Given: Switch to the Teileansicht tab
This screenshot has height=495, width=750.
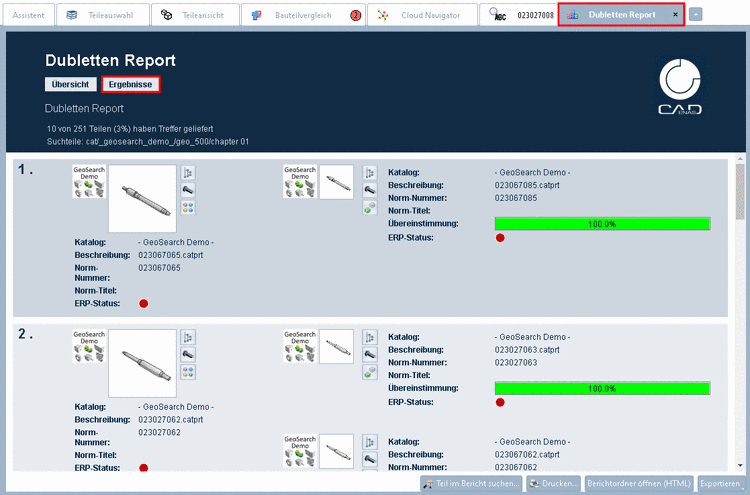Looking at the screenshot, I should tap(195, 15).
